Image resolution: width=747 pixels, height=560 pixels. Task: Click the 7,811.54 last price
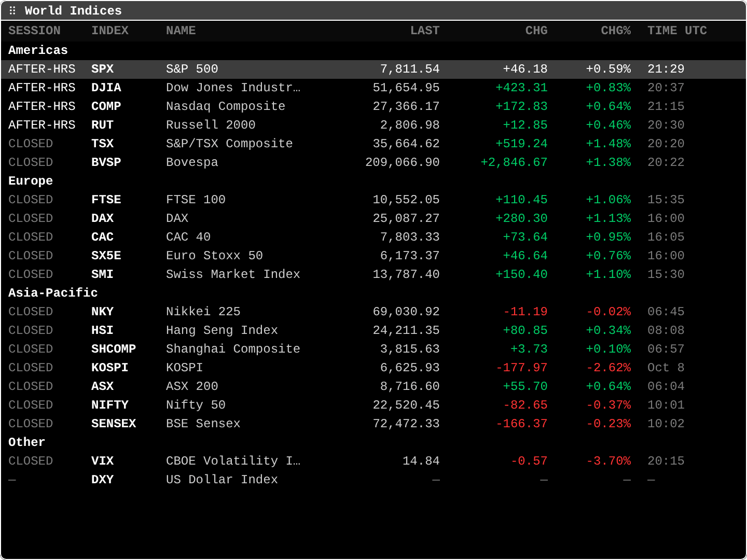[x=410, y=69]
